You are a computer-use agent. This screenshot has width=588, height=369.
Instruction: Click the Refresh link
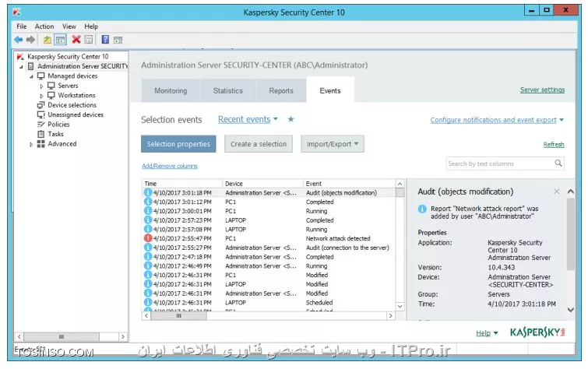click(554, 144)
